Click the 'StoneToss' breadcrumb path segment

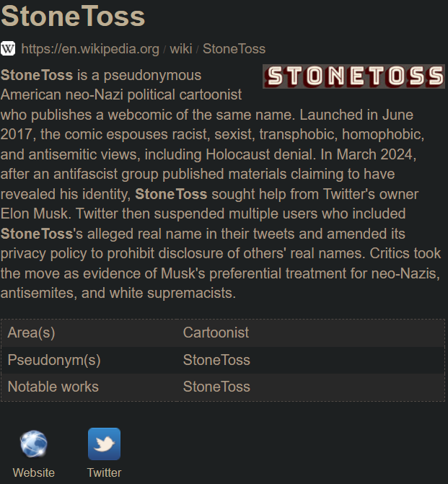click(x=234, y=49)
